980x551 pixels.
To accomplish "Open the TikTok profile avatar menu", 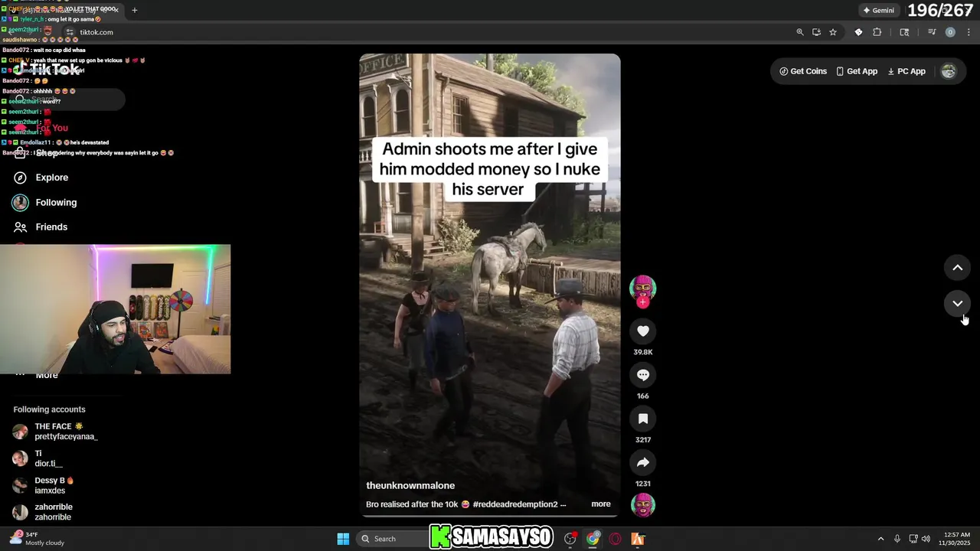I will (949, 71).
